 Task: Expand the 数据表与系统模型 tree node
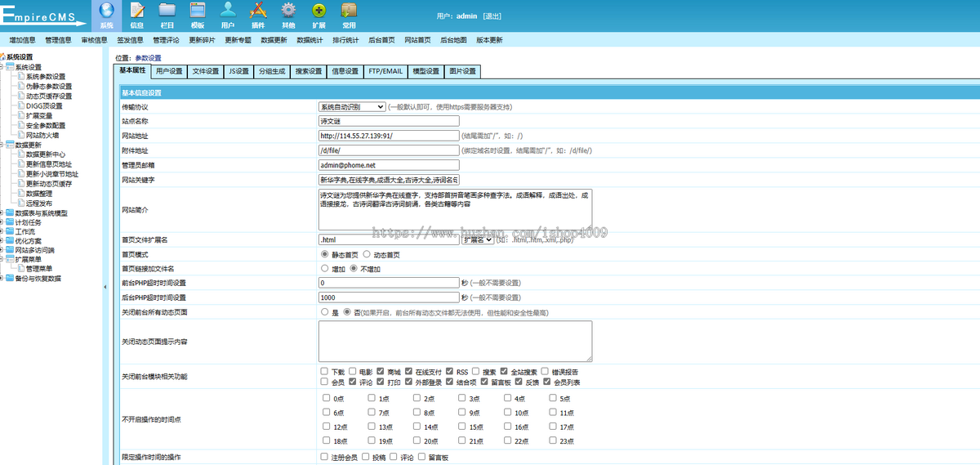pos(2,213)
